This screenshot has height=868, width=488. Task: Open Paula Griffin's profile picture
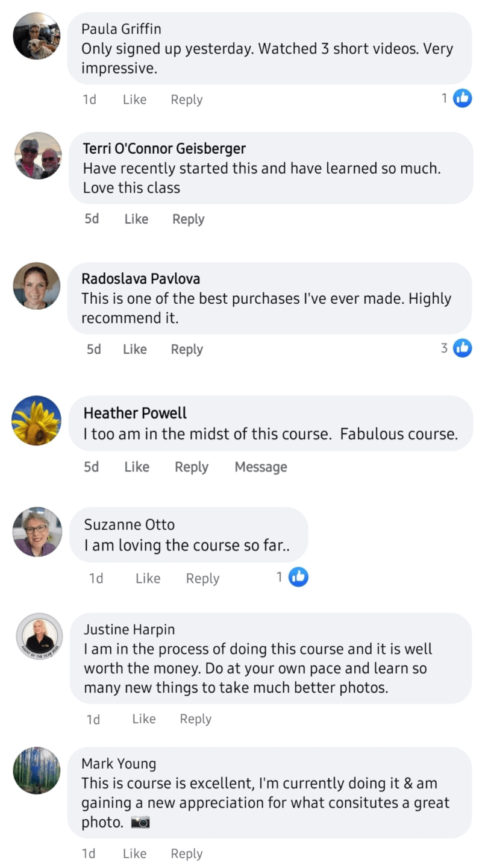37,36
